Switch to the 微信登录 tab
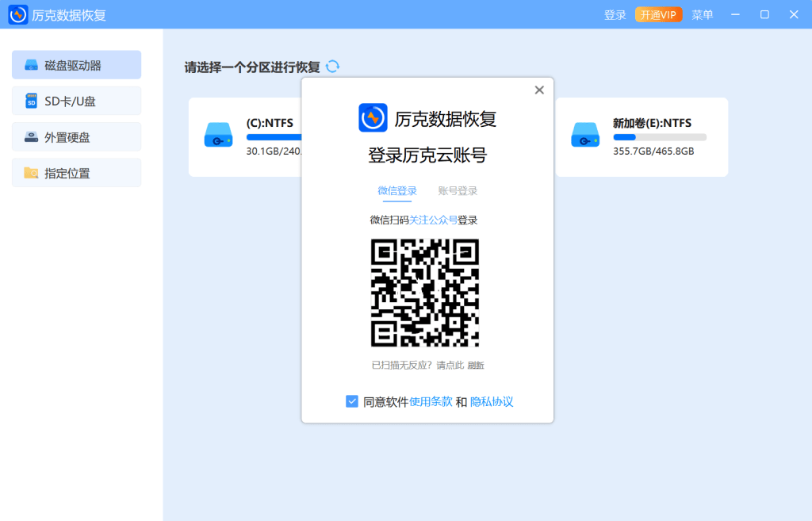 [x=397, y=190]
